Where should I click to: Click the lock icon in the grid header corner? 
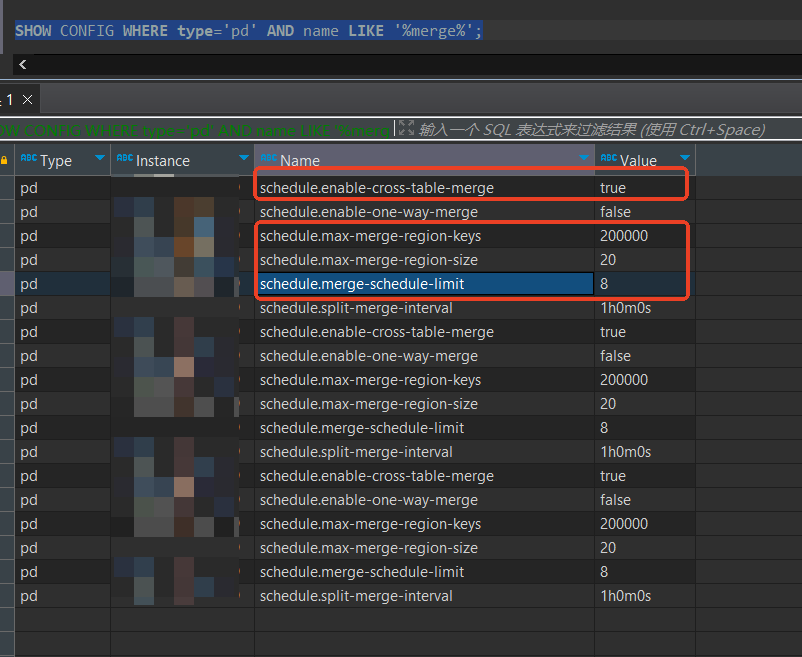[x=5, y=160]
